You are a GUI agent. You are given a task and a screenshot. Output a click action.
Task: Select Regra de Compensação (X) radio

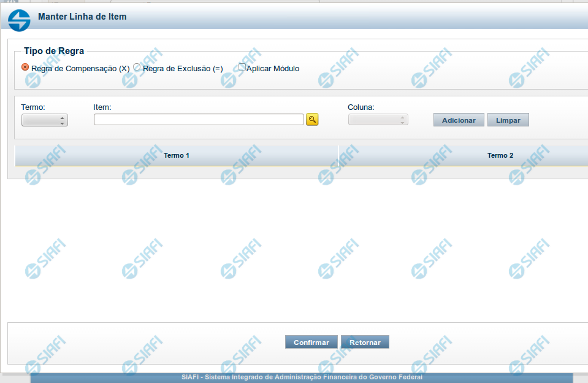coord(25,68)
